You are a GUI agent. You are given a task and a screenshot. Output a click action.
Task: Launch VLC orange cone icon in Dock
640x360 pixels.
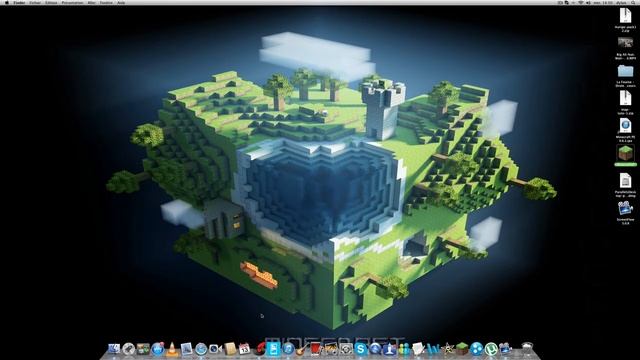(172, 349)
